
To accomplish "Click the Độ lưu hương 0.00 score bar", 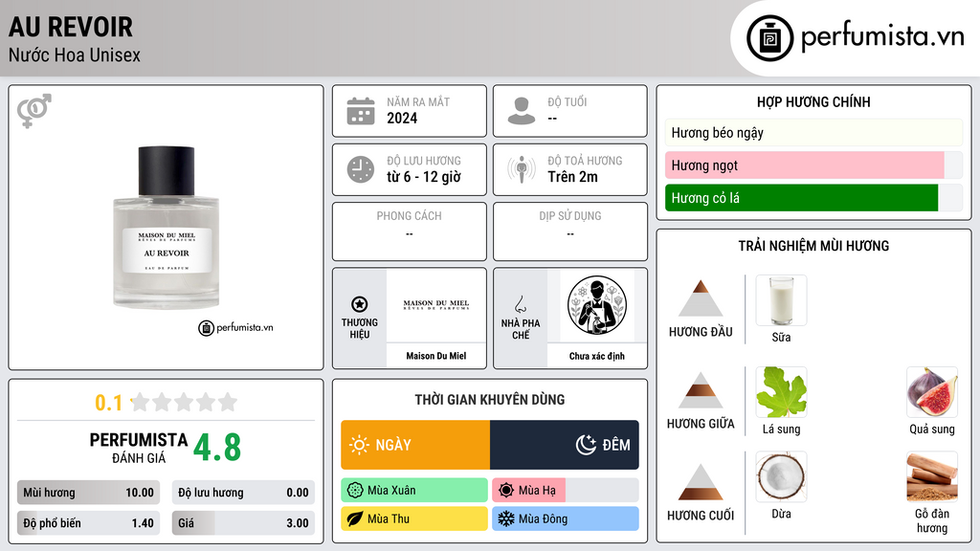I will coord(244,493).
